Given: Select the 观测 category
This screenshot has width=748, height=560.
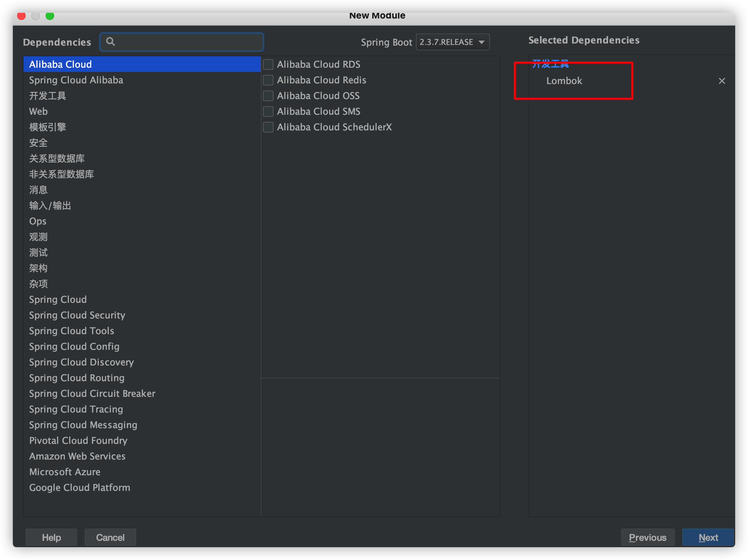Looking at the screenshot, I should pos(142,237).
